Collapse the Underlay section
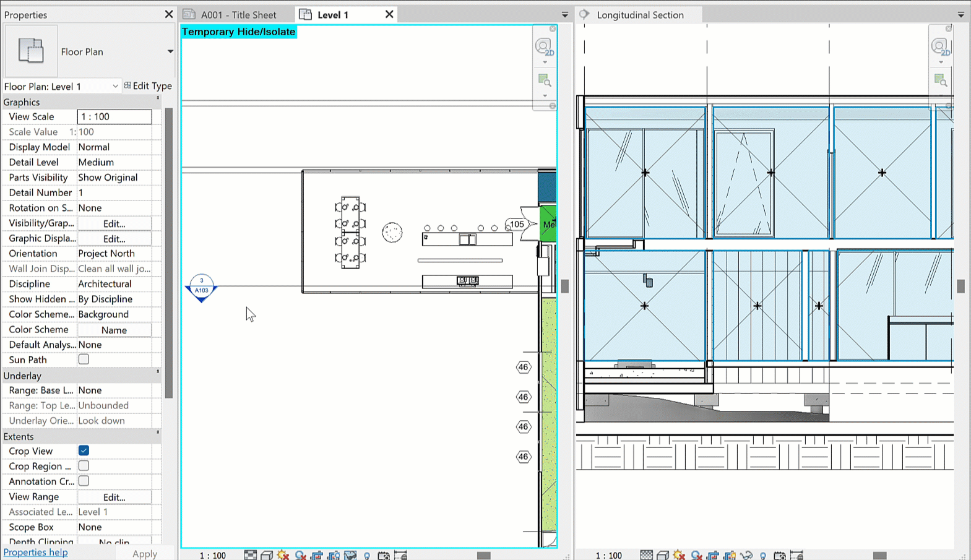Viewport: 971px width, 560px height. tap(158, 371)
